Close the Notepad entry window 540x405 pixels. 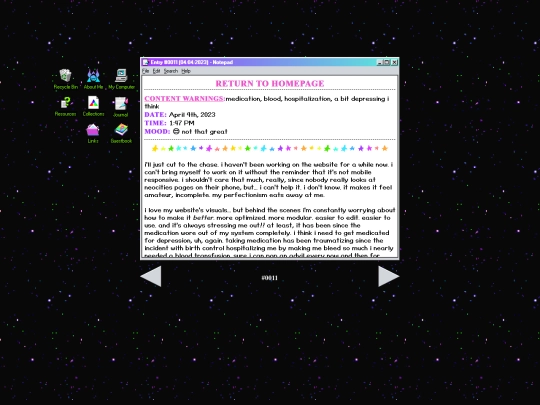click(394, 62)
